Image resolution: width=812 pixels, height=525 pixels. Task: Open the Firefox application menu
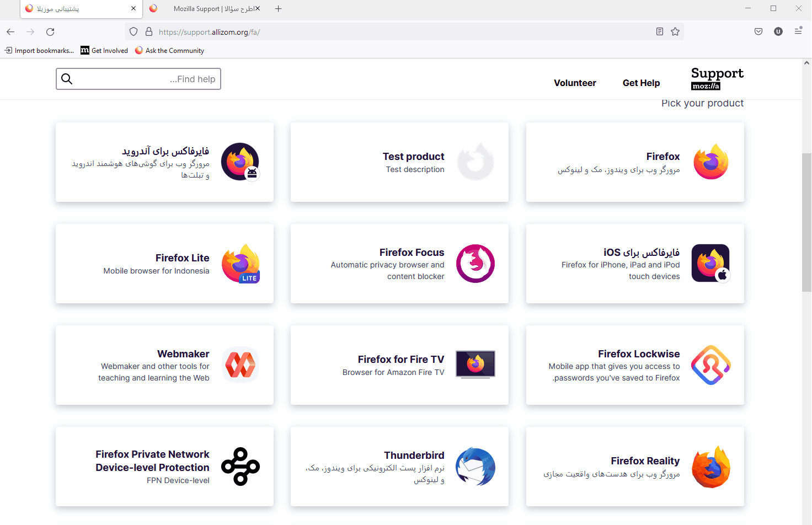[798, 31]
